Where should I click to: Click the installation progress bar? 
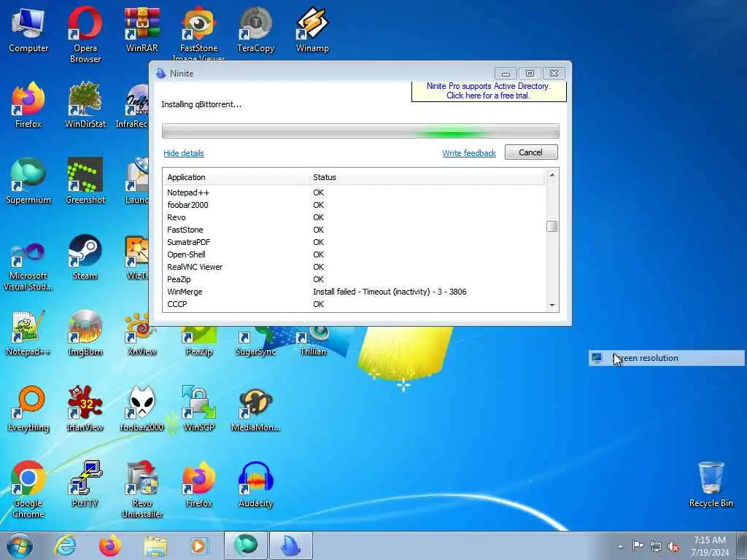[360, 131]
